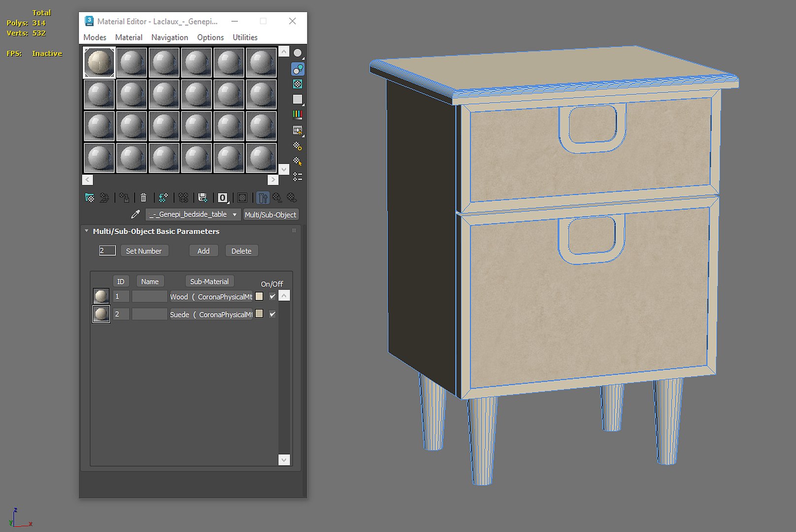
Task: Open the Wood CoronaPhysicalMtl sub-material
Action: tap(211, 297)
